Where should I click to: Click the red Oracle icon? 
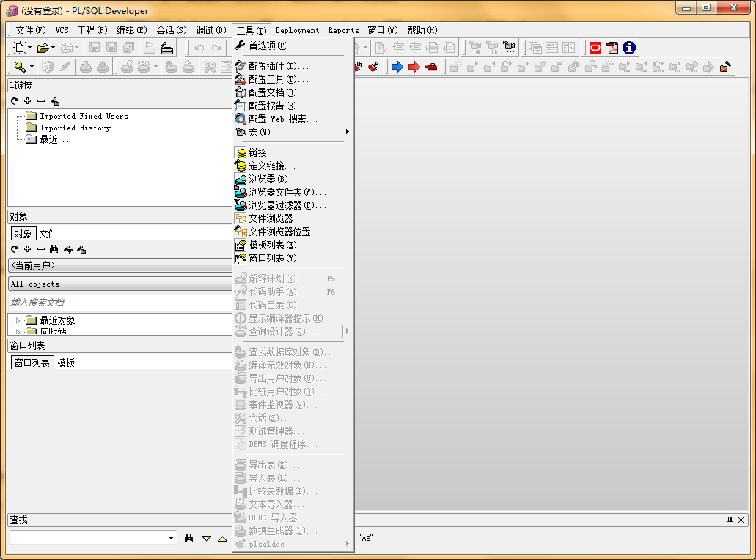(595, 48)
